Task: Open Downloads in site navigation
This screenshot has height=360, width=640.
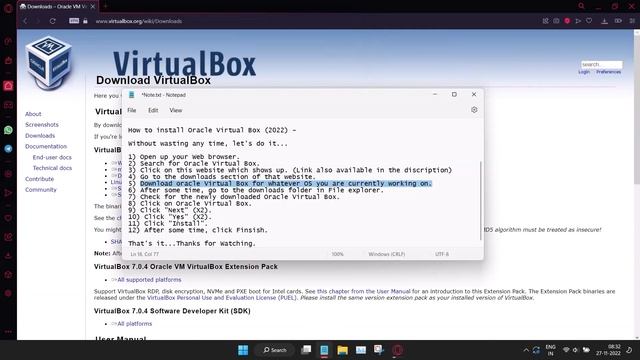Action: pos(40,136)
